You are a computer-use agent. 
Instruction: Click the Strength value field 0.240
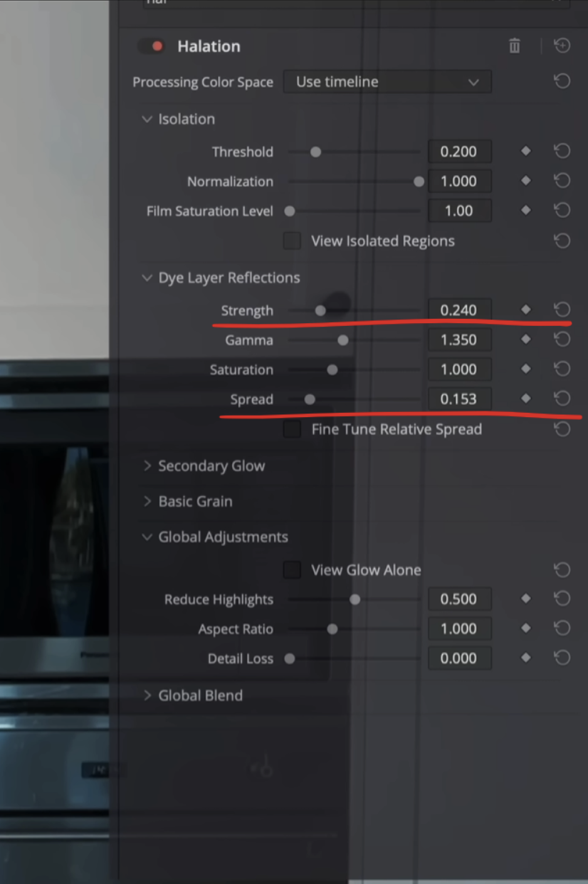click(x=459, y=310)
